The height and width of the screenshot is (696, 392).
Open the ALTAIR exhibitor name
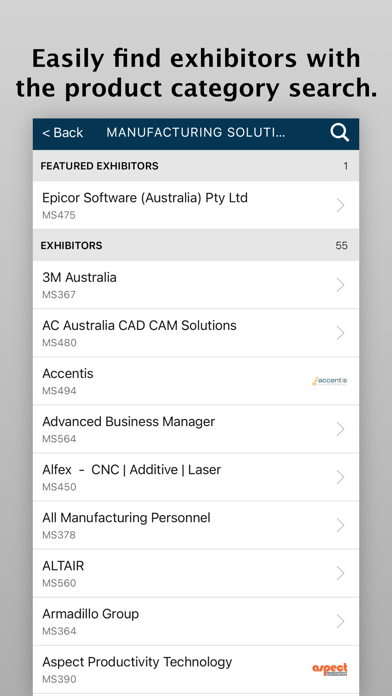(63, 566)
